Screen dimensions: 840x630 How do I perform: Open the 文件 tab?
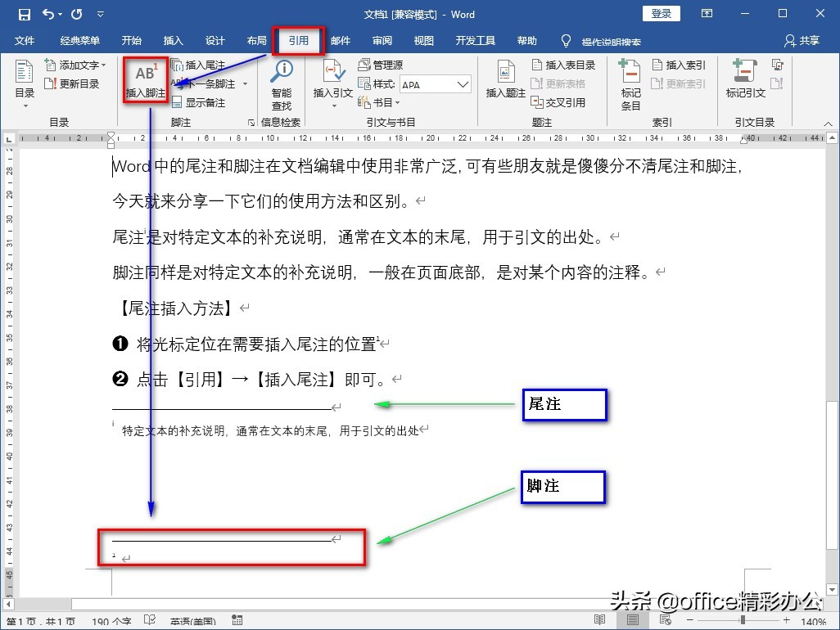click(x=24, y=41)
